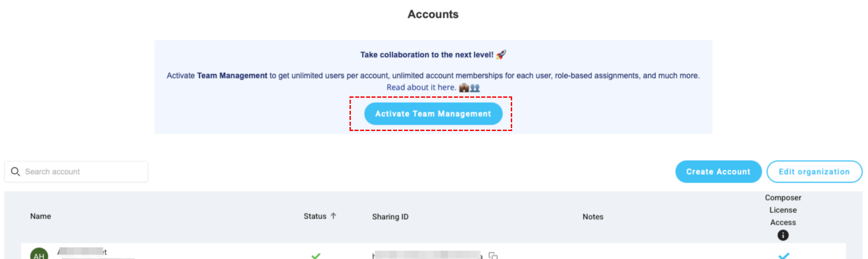Click the Create Account button

[x=718, y=172]
